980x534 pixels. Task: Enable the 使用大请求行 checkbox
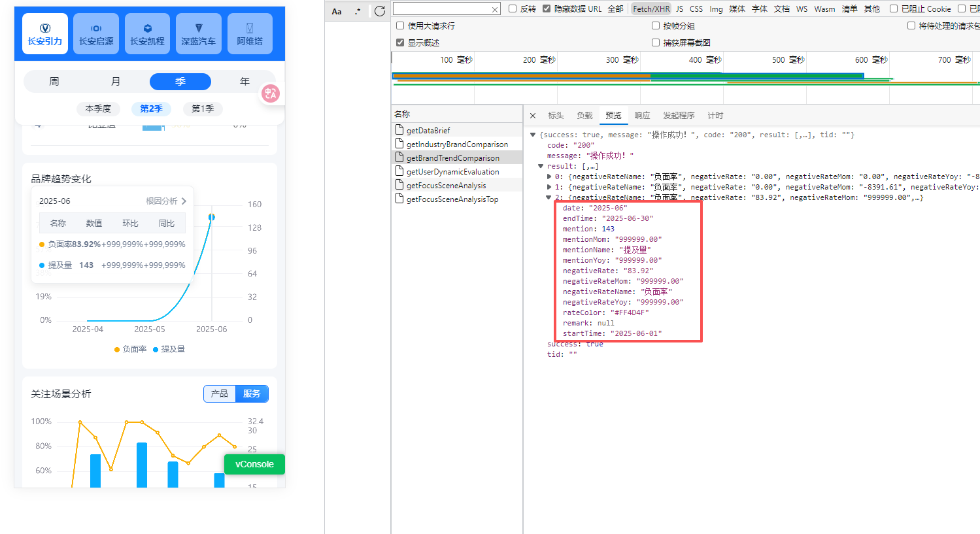[x=400, y=26]
